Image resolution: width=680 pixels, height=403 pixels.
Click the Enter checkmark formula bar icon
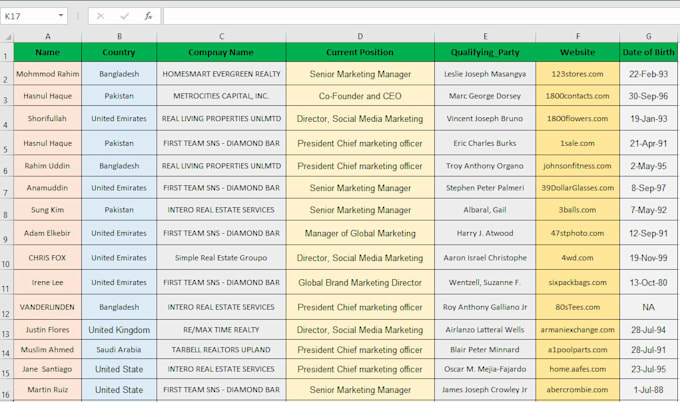(125, 16)
